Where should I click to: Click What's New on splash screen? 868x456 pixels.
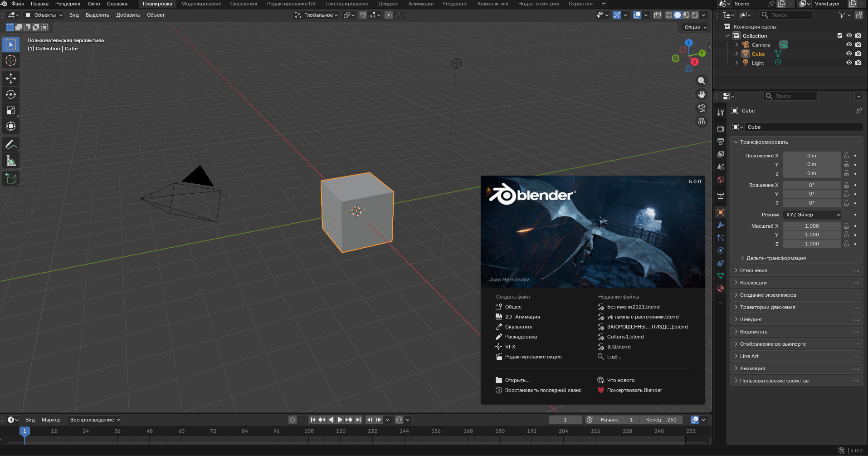pyautogui.click(x=621, y=380)
